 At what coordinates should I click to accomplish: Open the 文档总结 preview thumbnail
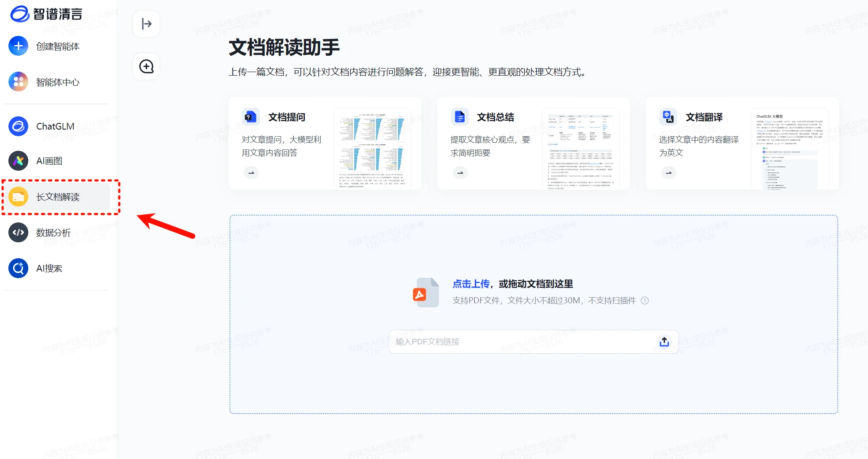point(580,150)
